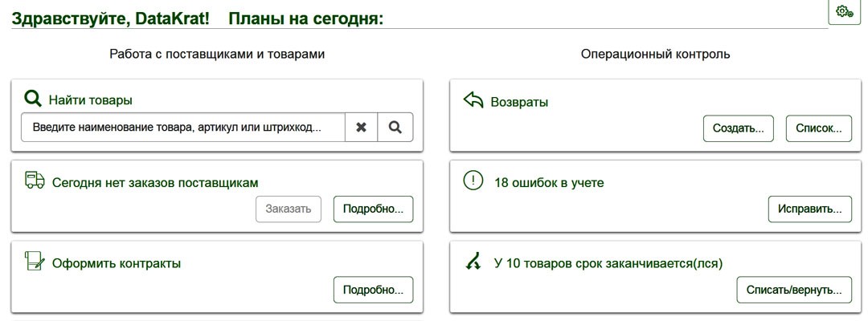Click the accounting errors exclamation icon
Image resolution: width=868 pixels, height=321 pixels.
(473, 181)
